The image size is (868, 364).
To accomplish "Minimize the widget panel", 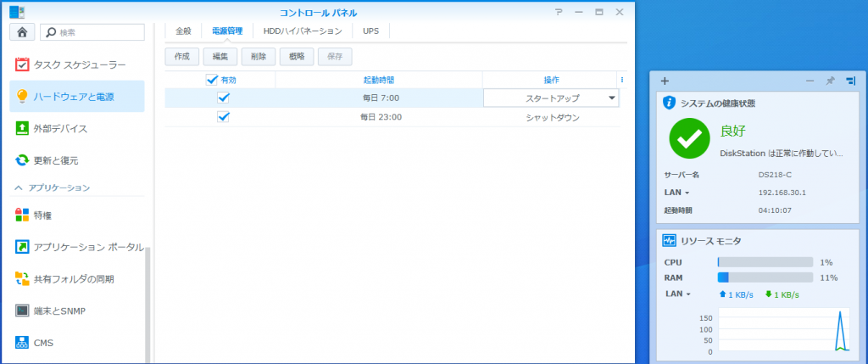I will point(810,81).
